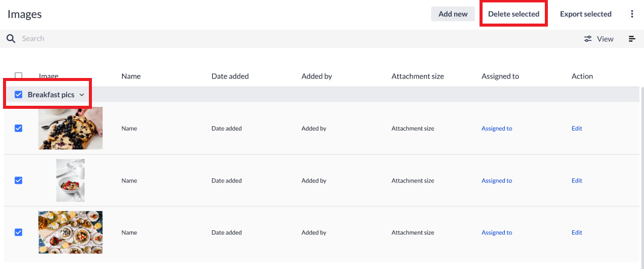
Task: Click the Breakfast pics group label
Action: point(51,95)
